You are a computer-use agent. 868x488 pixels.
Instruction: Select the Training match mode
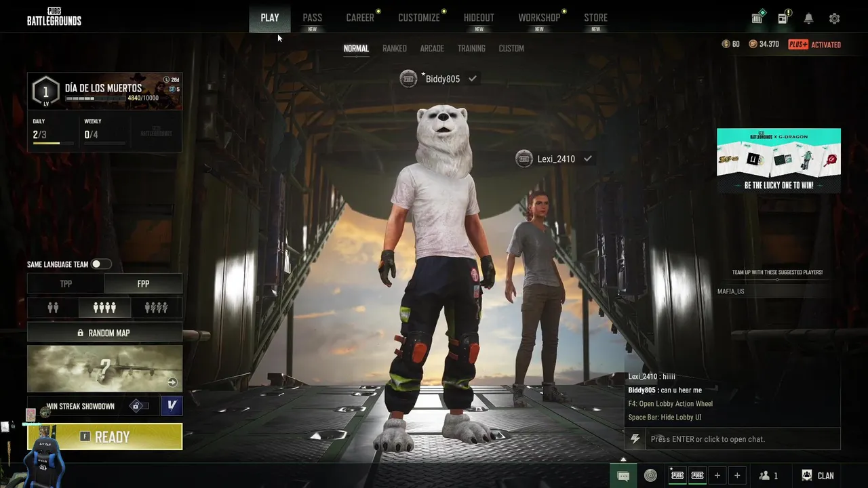tap(471, 49)
